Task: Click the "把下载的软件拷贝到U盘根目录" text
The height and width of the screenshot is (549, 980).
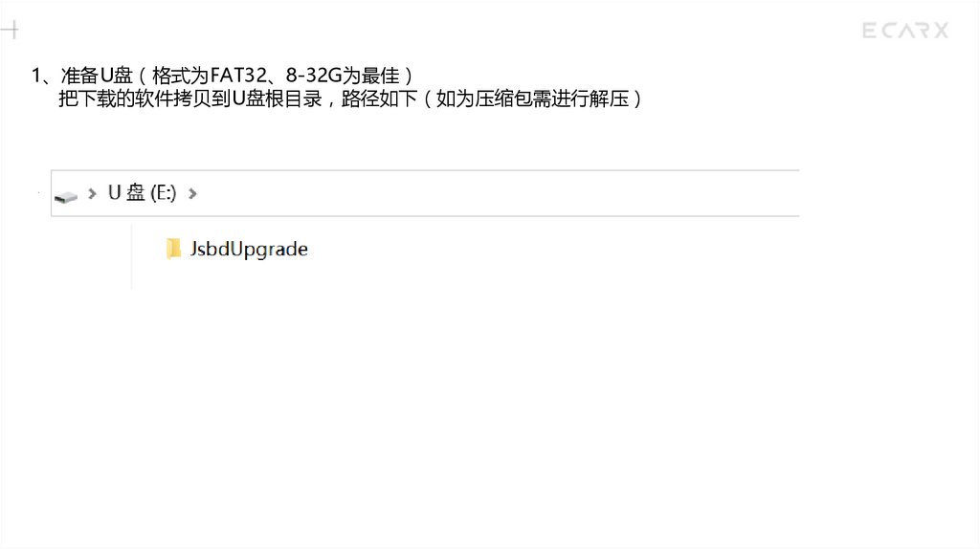Action: pos(190,99)
